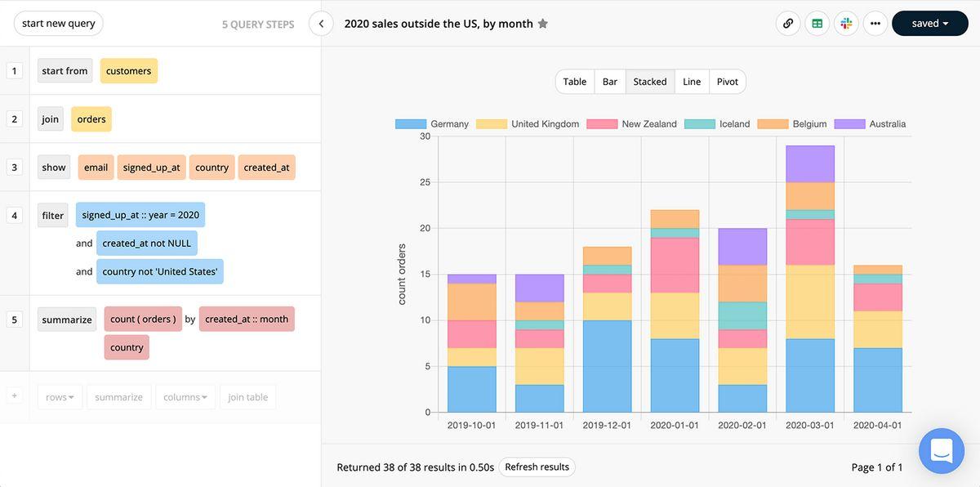Click the Refresh results button
This screenshot has width=980, height=487.
537,467
